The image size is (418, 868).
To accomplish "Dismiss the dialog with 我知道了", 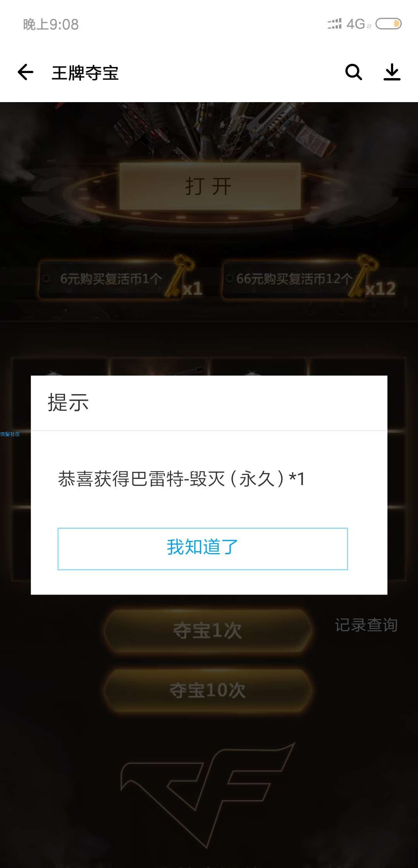I will [203, 548].
